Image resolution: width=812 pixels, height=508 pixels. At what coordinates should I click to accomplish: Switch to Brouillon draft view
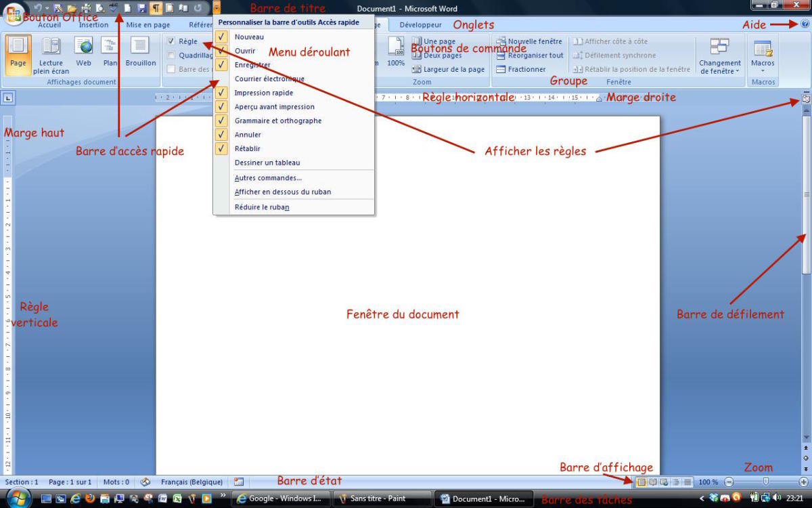pyautogui.click(x=140, y=52)
